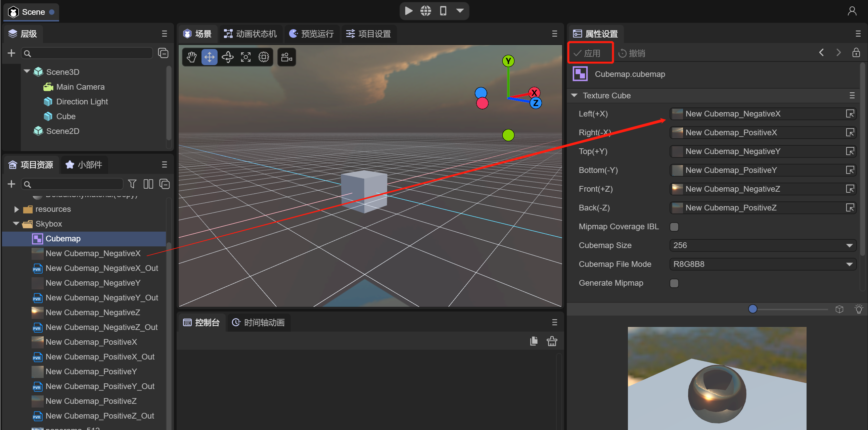Click the filter icon in project assets
Screen dimensions: 868x430
132,184
